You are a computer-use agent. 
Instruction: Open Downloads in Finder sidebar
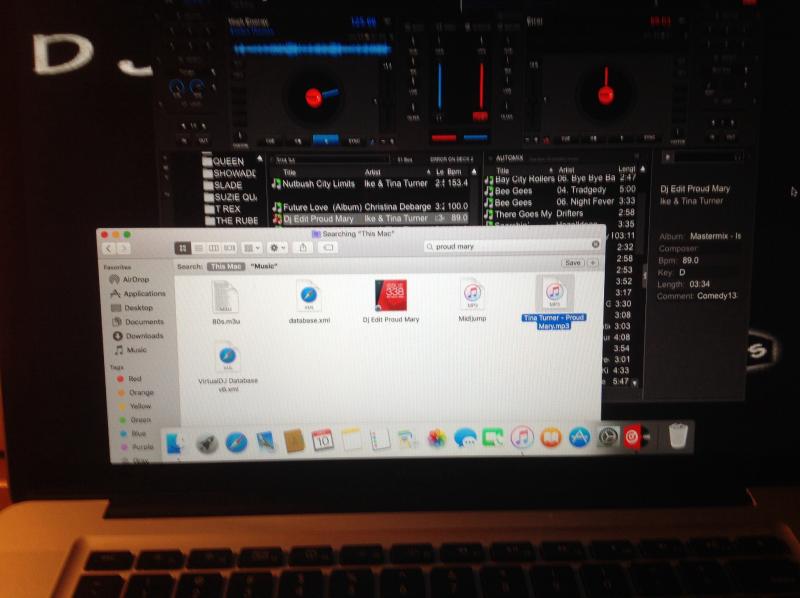coord(138,336)
